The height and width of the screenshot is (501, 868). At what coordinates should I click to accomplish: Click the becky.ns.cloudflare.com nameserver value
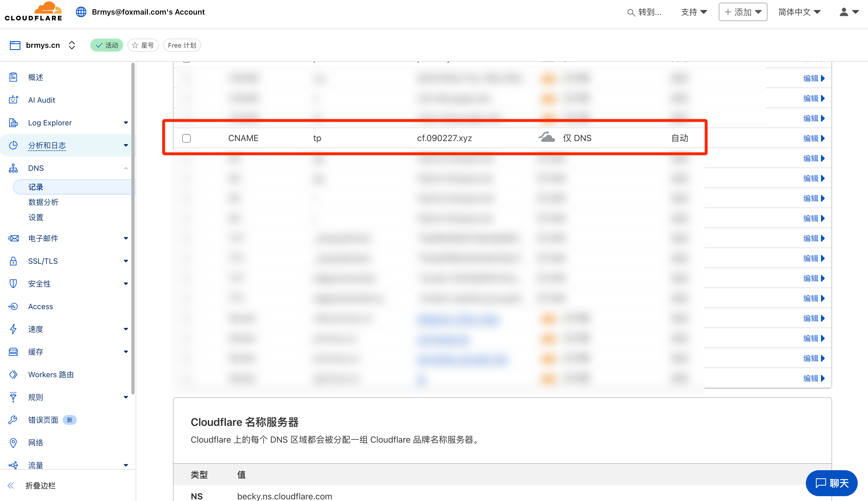tap(285, 496)
